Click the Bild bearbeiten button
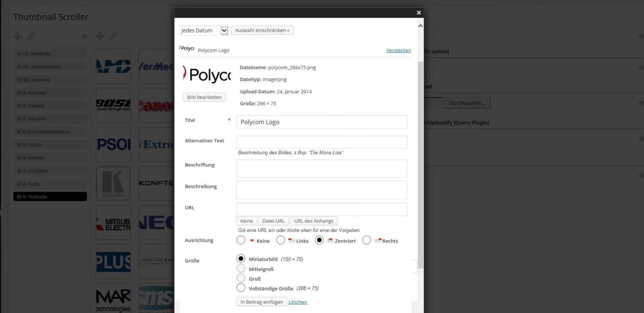 point(204,97)
